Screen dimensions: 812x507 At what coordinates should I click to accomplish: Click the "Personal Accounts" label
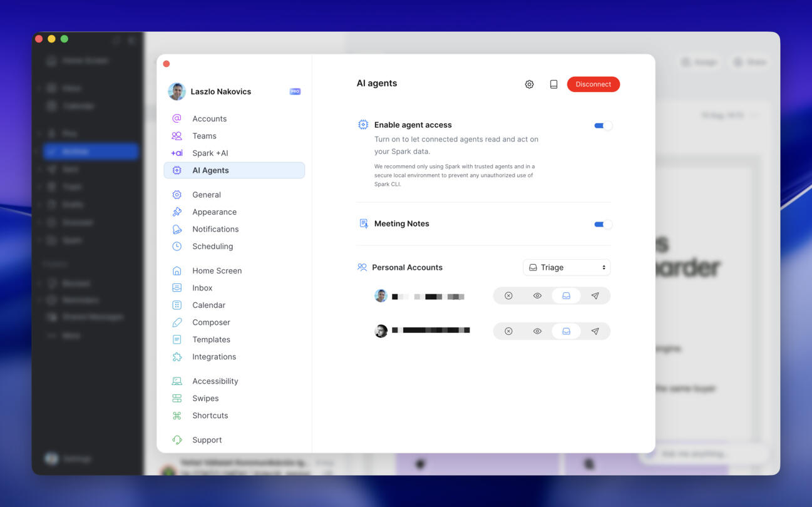pyautogui.click(x=407, y=267)
